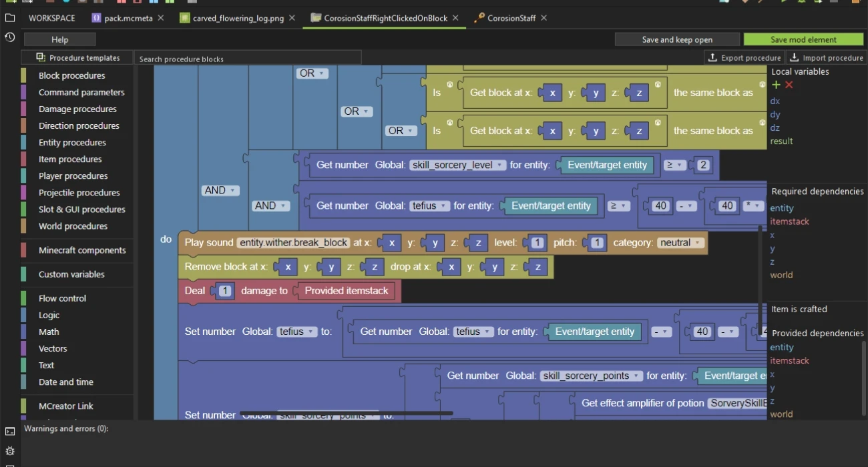The height and width of the screenshot is (467, 868).
Task: Click Export procedure
Action: (744, 57)
